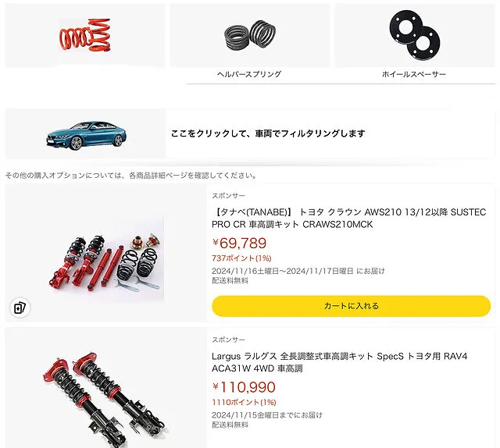Open the helper spring category image

250,34
